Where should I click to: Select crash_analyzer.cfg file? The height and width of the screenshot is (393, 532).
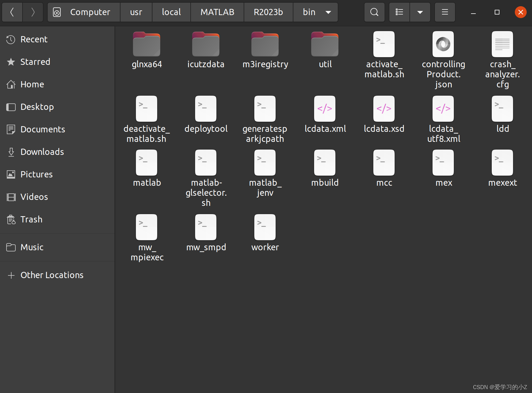(x=502, y=60)
